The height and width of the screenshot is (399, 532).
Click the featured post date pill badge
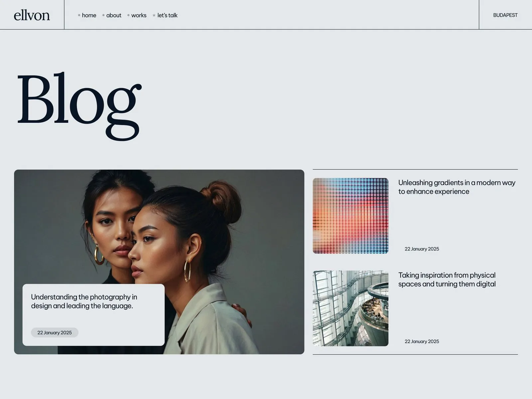point(55,332)
